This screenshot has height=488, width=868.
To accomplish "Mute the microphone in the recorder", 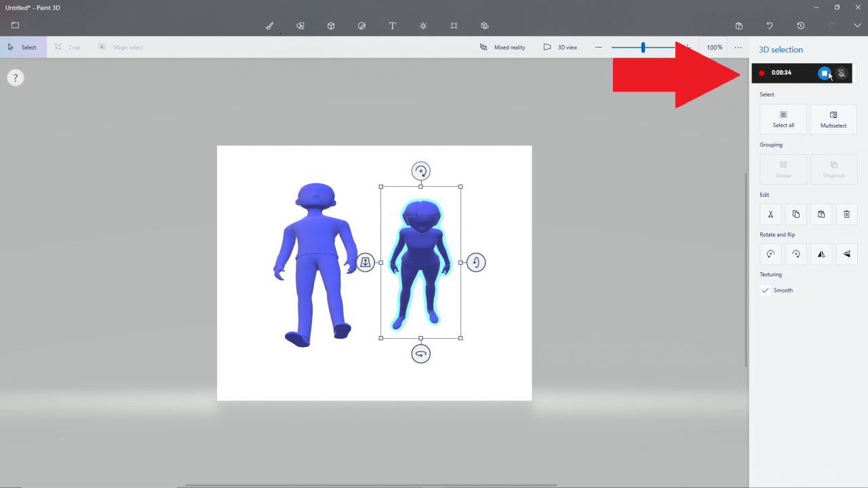I will 842,73.
